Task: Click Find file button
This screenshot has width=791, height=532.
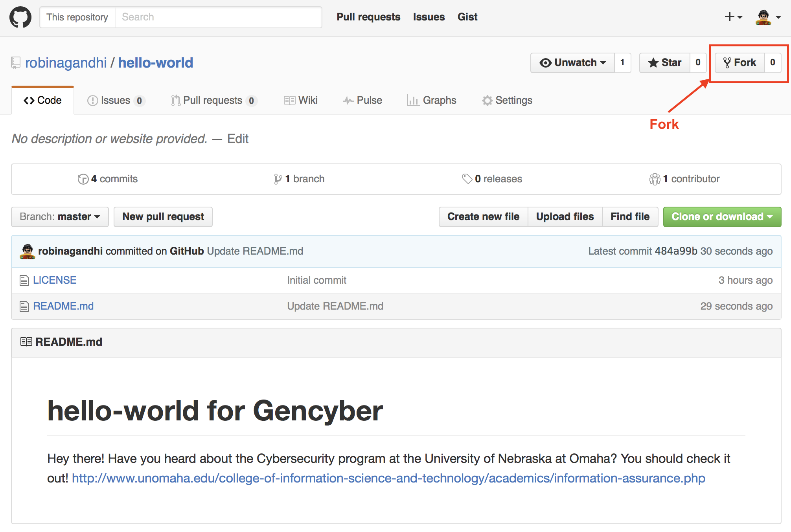Action: click(630, 217)
